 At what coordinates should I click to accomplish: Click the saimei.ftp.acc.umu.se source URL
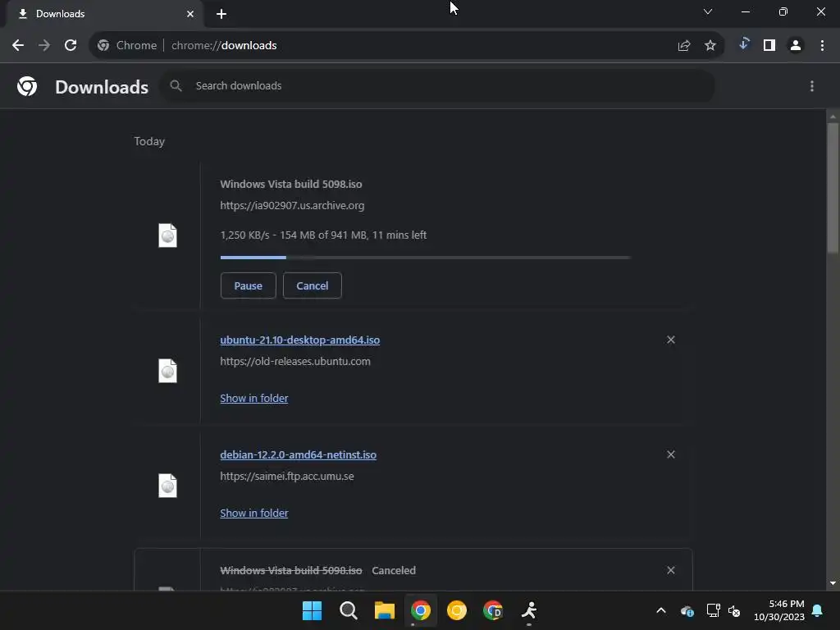(x=287, y=477)
